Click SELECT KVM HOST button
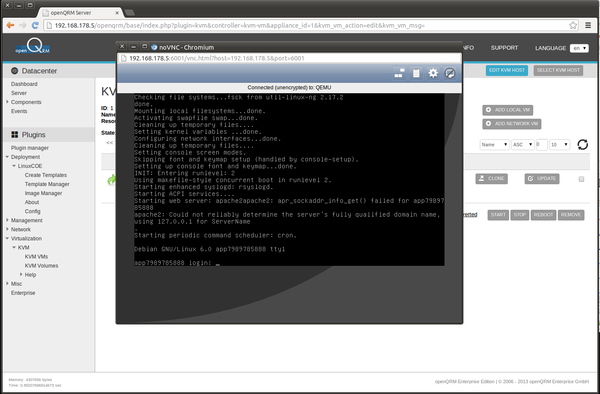This screenshot has width=600, height=394. [x=558, y=70]
